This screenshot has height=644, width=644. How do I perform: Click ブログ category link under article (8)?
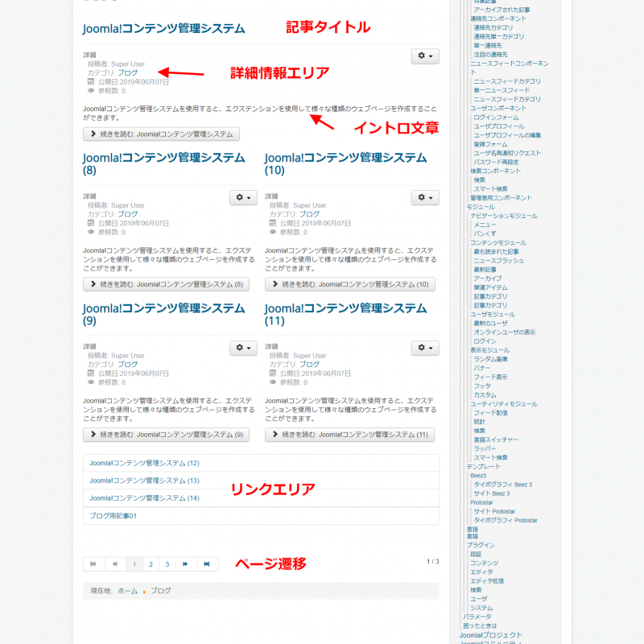pyautogui.click(x=127, y=214)
